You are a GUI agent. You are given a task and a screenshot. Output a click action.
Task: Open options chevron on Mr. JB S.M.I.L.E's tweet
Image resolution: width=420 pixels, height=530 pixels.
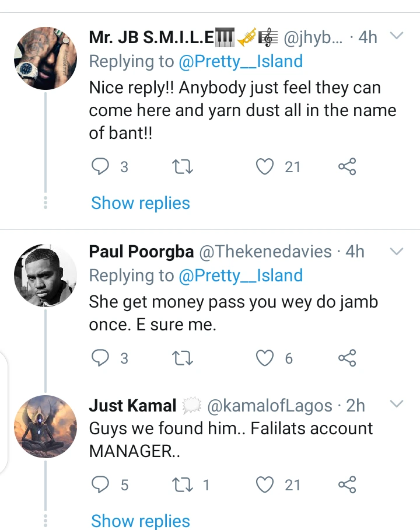point(397,37)
